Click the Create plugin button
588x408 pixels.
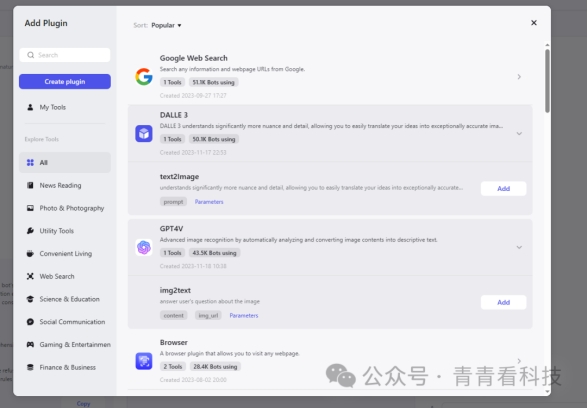coord(65,81)
